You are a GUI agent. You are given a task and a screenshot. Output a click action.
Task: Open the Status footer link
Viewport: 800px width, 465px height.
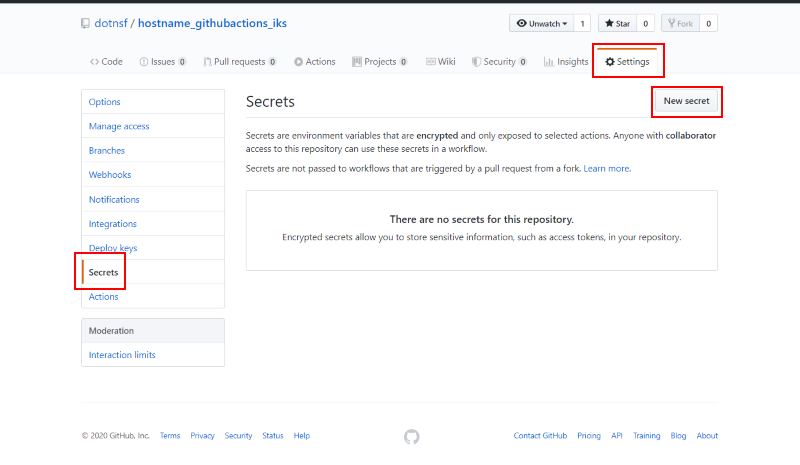(x=273, y=436)
